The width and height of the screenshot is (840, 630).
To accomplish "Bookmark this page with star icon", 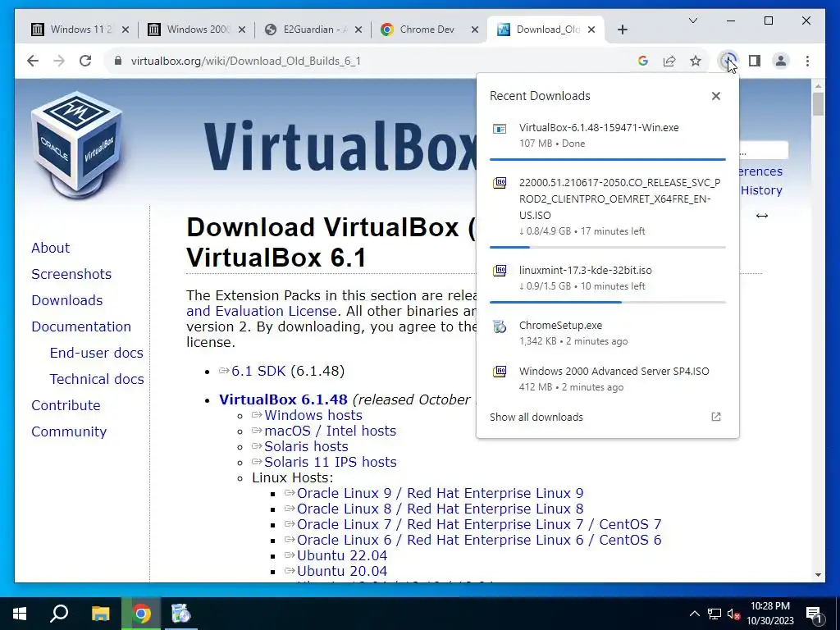I will pos(696,61).
